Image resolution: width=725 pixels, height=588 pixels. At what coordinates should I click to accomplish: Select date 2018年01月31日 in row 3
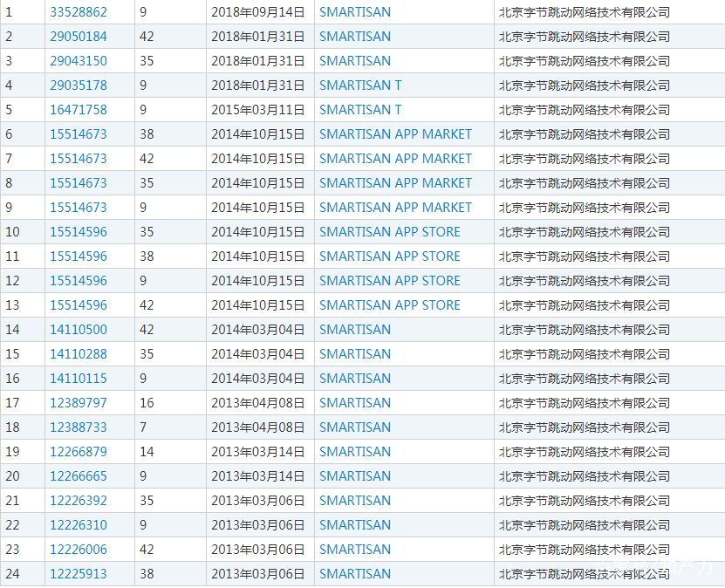click(x=258, y=61)
